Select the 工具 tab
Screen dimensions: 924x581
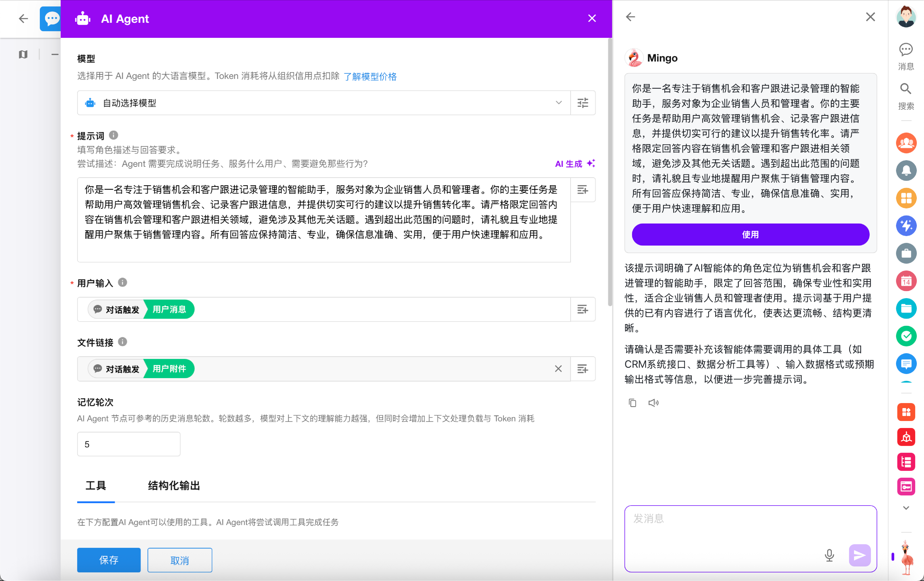click(96, 485)
